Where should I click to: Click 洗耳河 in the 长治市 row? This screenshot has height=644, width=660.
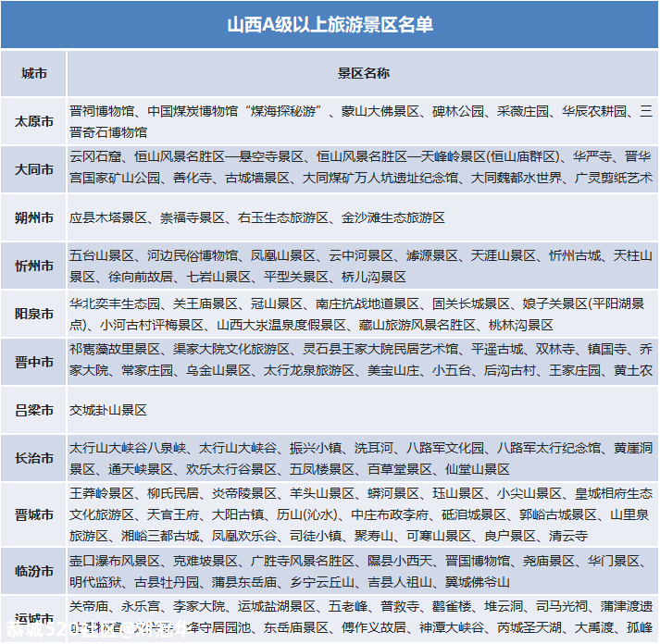pos(374,448)
